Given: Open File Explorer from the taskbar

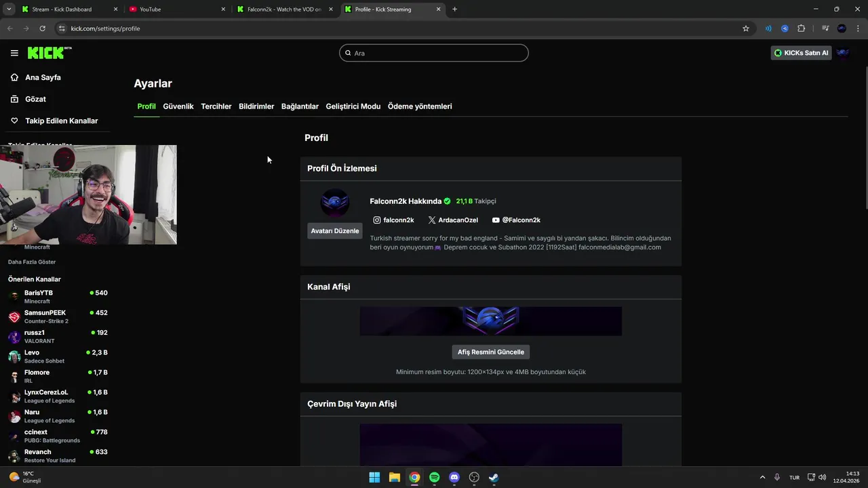Looking at the screenshot, I should 394,477.
